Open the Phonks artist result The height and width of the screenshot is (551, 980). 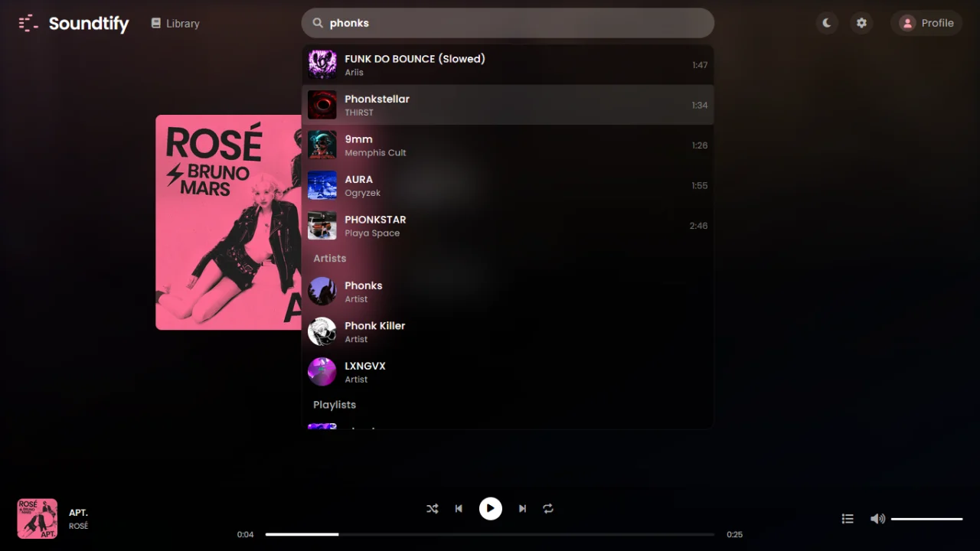coord(508,292)
